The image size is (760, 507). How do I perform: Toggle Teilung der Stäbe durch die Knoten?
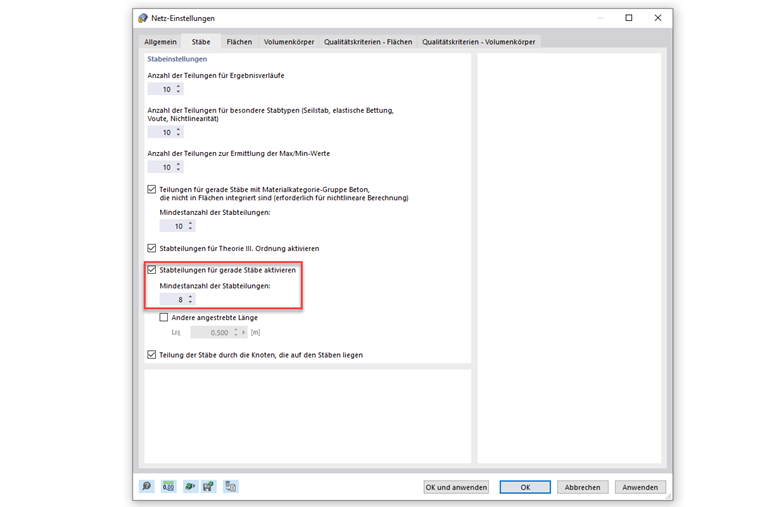[152, 355]
